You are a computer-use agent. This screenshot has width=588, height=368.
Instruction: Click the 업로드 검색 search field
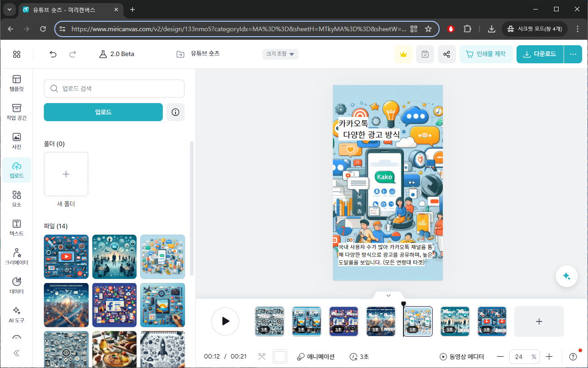click(x=114, y=89)
